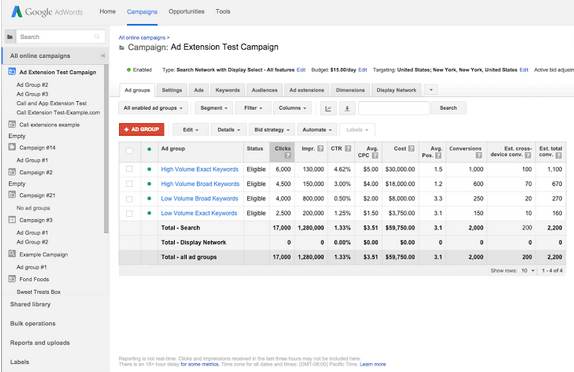Click the folder icon beside the sidebar search
Viewport: 574px width, 372px height.
10,37
